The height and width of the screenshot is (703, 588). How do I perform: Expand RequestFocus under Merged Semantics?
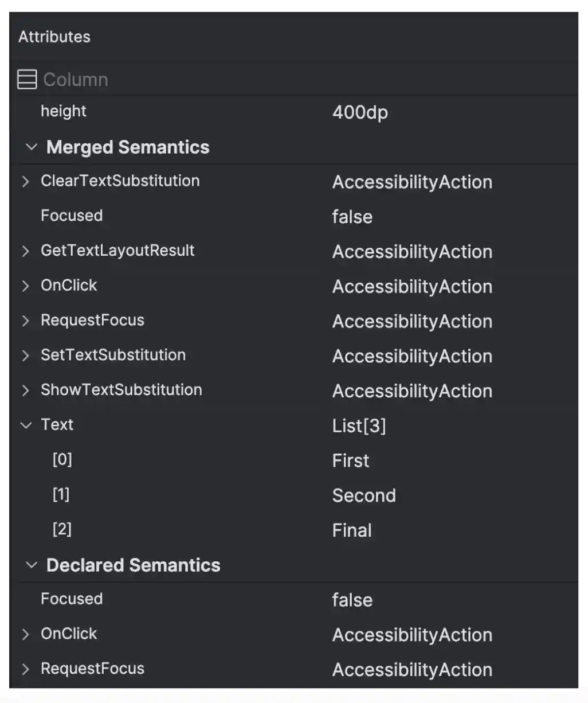tap(26, 321)
